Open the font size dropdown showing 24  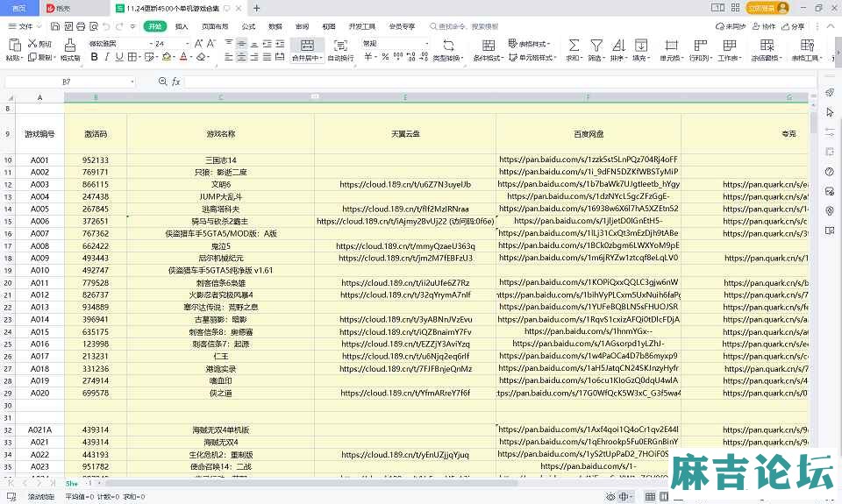coord(188,44)
